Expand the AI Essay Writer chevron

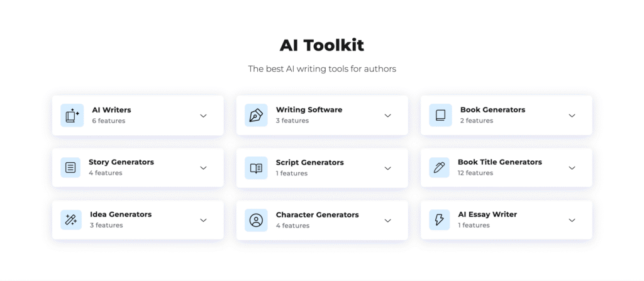[572, 220]
